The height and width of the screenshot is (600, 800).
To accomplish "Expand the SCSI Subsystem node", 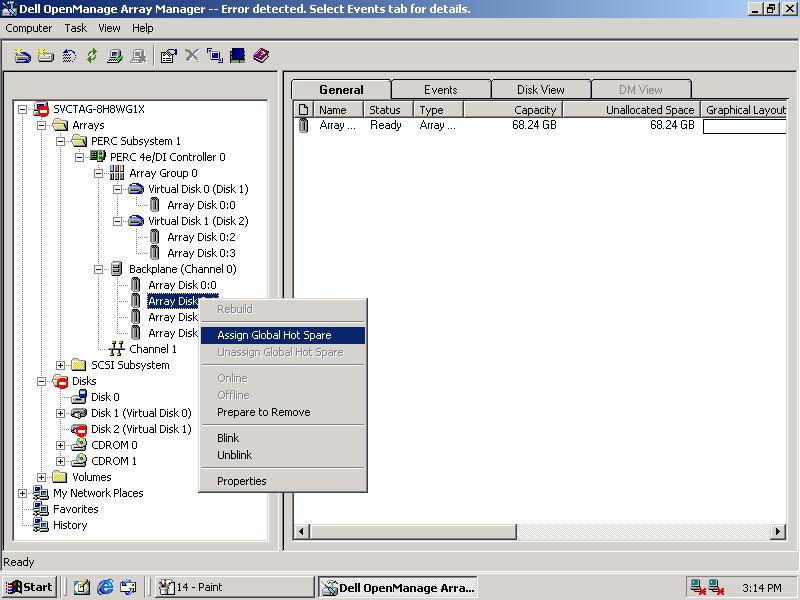I will click(x=61, y=365).
